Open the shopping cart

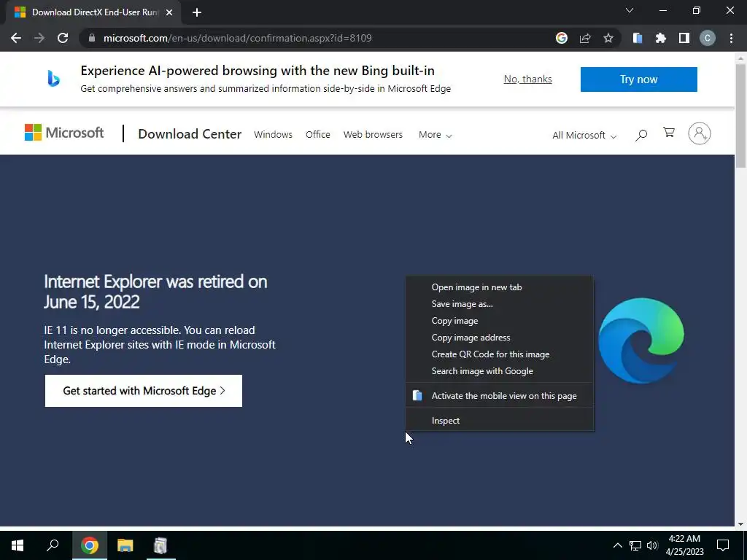coord(669,133)
